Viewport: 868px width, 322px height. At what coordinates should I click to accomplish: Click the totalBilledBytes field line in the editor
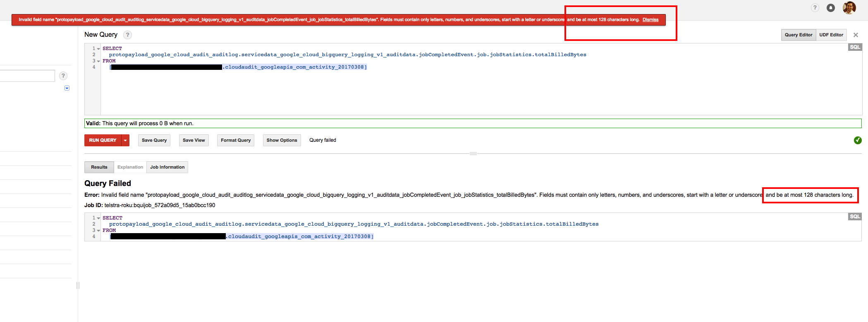[x=347, y=55]
